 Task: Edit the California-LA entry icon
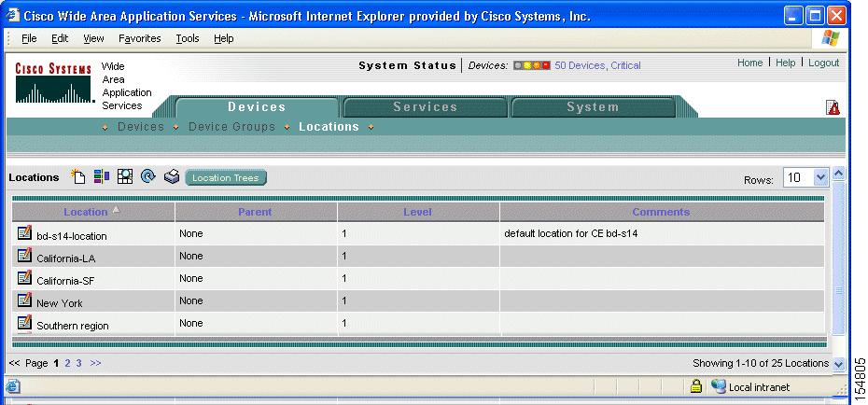(x=24, y=255)
